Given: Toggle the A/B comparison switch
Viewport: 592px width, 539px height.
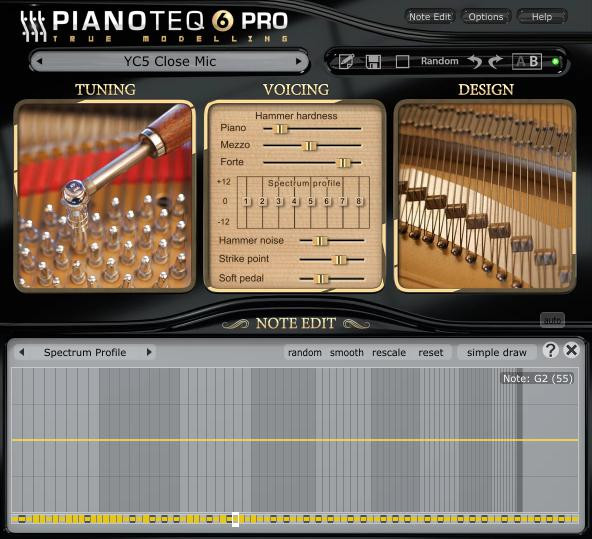Looking at the screenshot, I should tap(527, 62).
